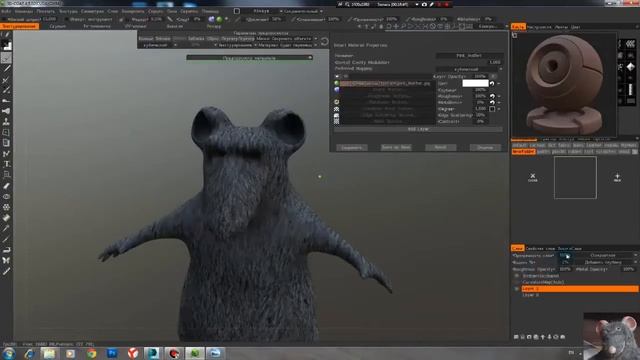Click first icon in layers panel bottom toolbar
The width and height of the screenshot is (640, 360).
coord(516,337)
